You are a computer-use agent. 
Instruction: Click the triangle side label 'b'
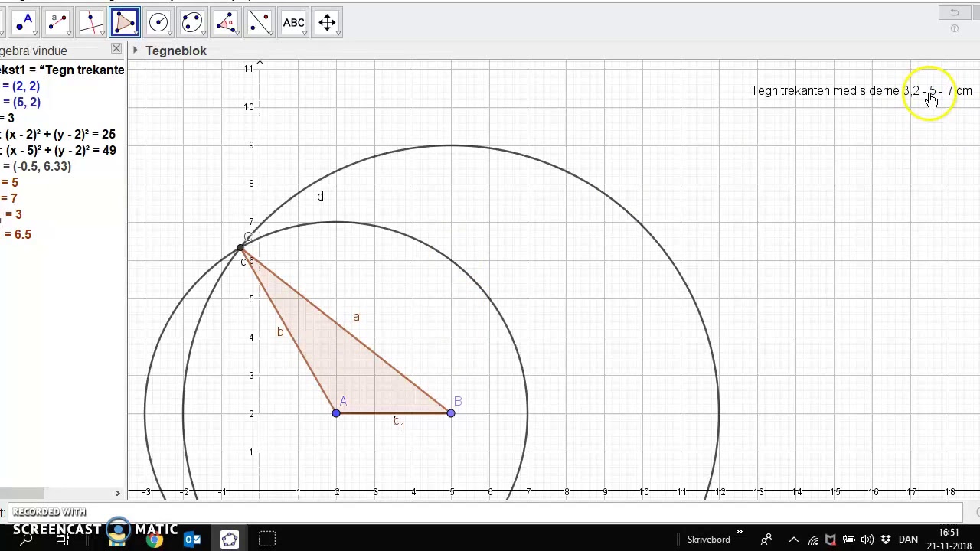click(x=280, y=331)
